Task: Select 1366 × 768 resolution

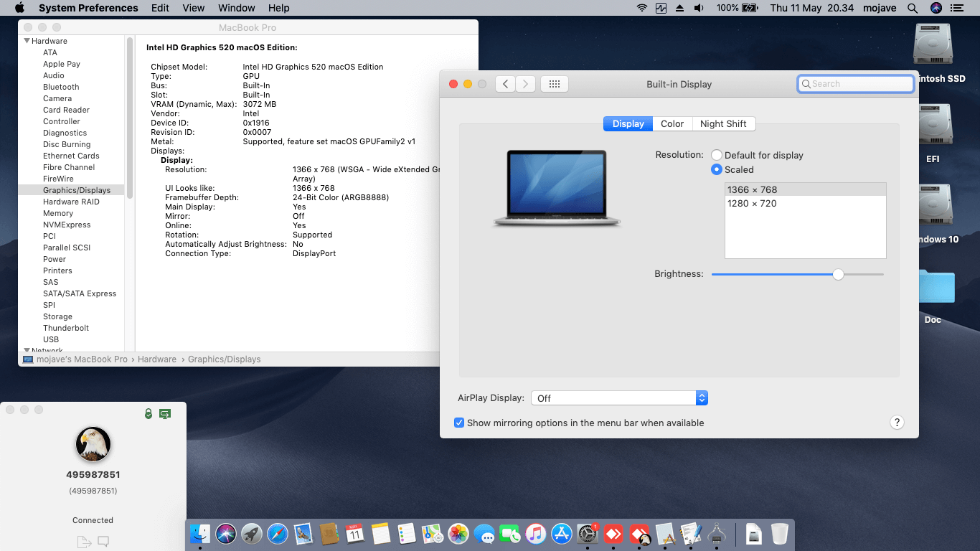Action: click(806, 189)
